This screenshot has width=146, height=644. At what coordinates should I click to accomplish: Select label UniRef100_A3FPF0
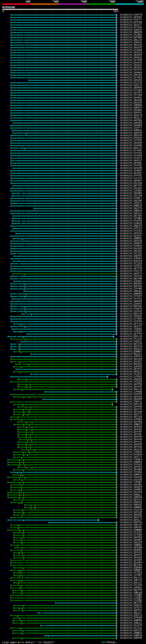click(x=131, y=357)
